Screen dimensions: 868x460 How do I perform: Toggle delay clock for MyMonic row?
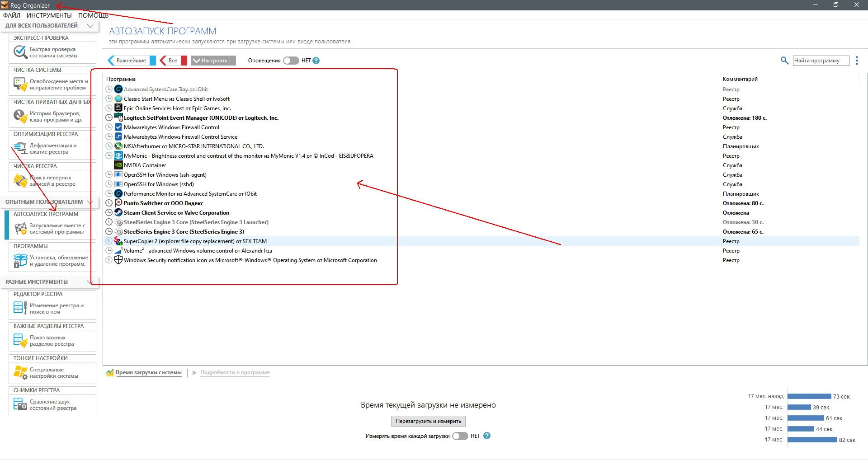coord(109,155)
